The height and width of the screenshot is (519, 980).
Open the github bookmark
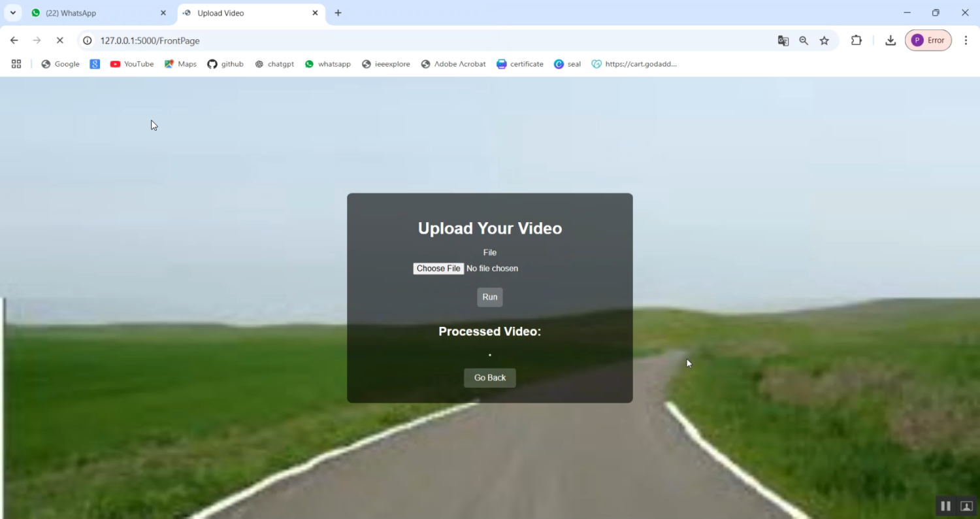(x=225, y=64)
